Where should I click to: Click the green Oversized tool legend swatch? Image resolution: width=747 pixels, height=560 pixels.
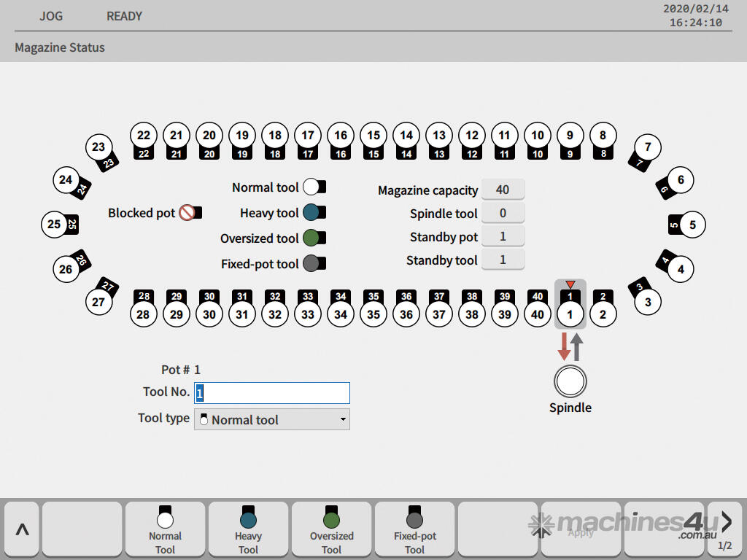point(312,238)
